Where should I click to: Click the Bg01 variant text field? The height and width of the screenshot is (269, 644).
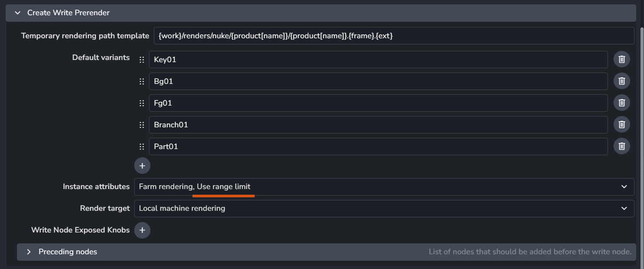point(378,81)
